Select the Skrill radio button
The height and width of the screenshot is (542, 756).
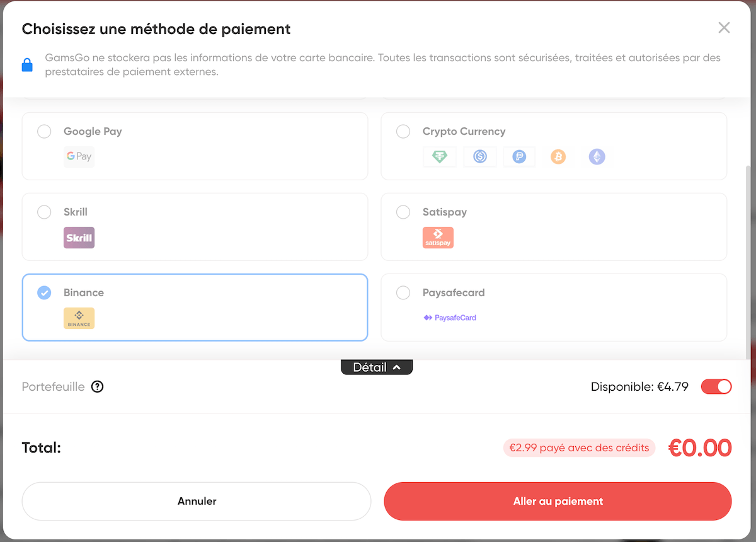[44, 212]
